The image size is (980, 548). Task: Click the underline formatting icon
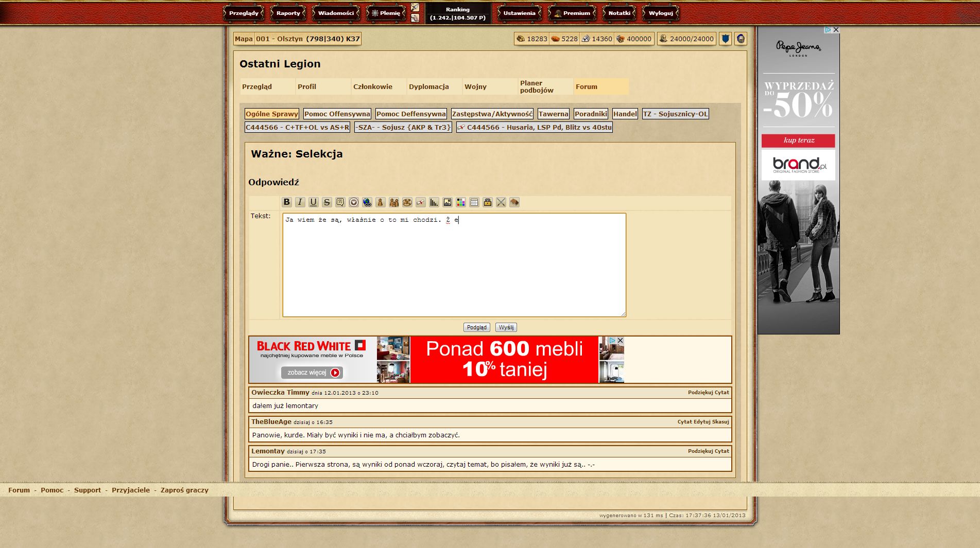tap(314, 202)
